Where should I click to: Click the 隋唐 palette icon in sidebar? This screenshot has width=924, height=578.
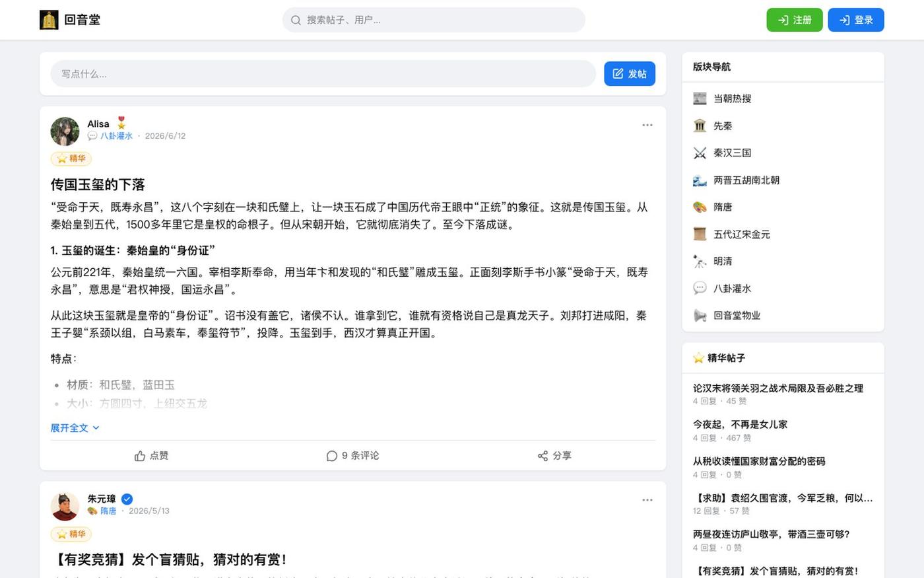click(x=700, y=207)
